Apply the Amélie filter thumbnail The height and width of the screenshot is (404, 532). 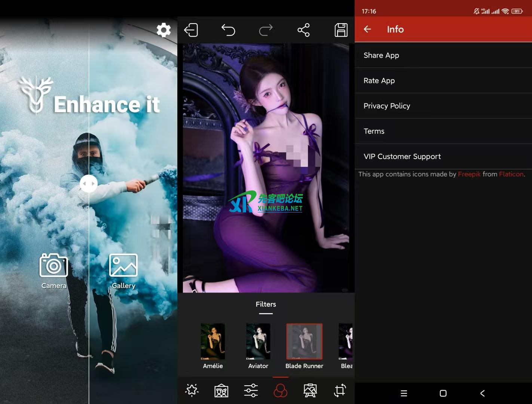(x=213, y=342)
